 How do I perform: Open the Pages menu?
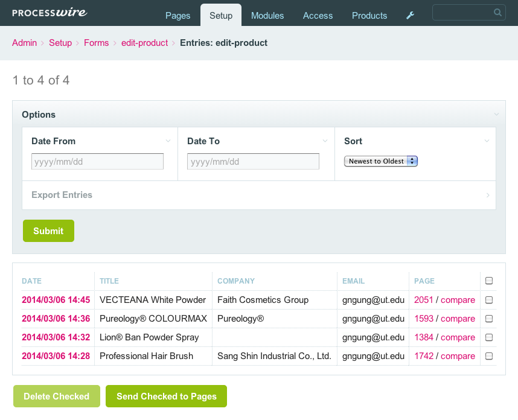tap(177, 16)
